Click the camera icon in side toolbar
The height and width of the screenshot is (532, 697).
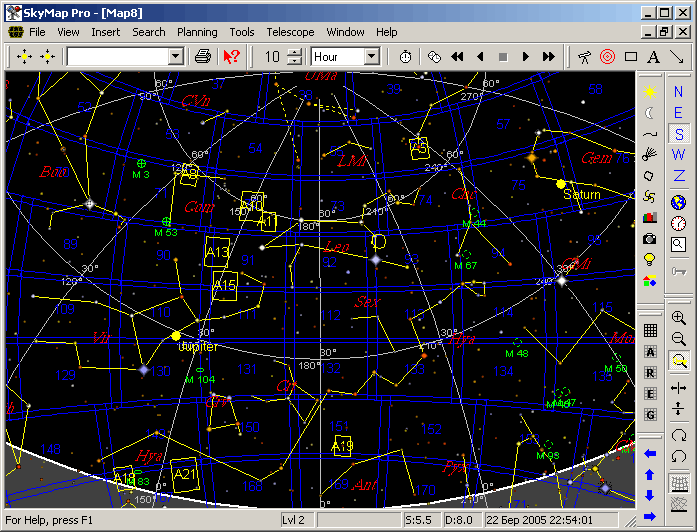[649, 239]
